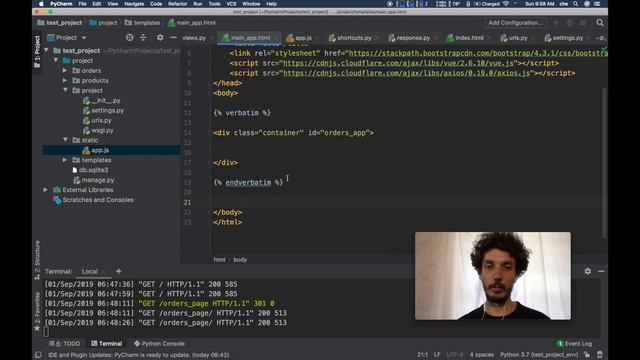Viewport: 640px width, 360px height.
Task: Click the locate/scroll-from-source target icon
Action: coord(129,38)
